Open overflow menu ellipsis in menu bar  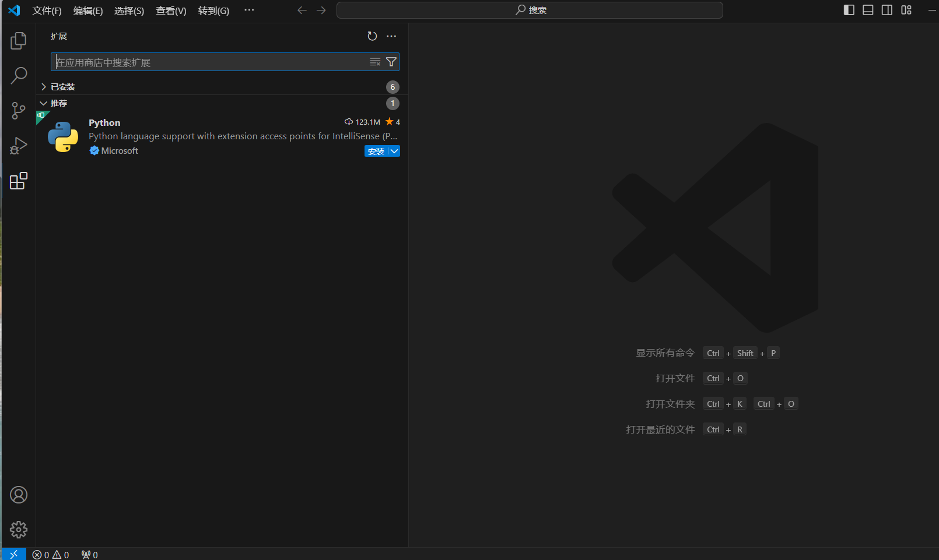coord(249,10)
